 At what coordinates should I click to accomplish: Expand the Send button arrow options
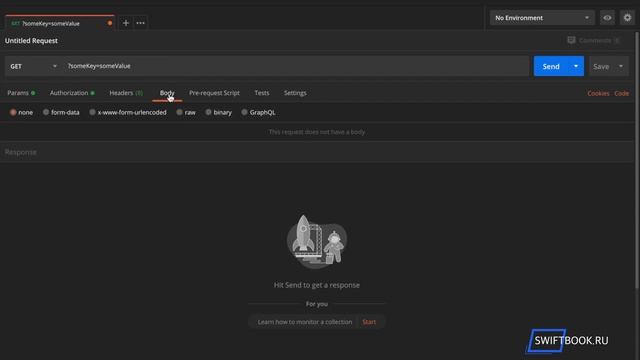point(576,66)
